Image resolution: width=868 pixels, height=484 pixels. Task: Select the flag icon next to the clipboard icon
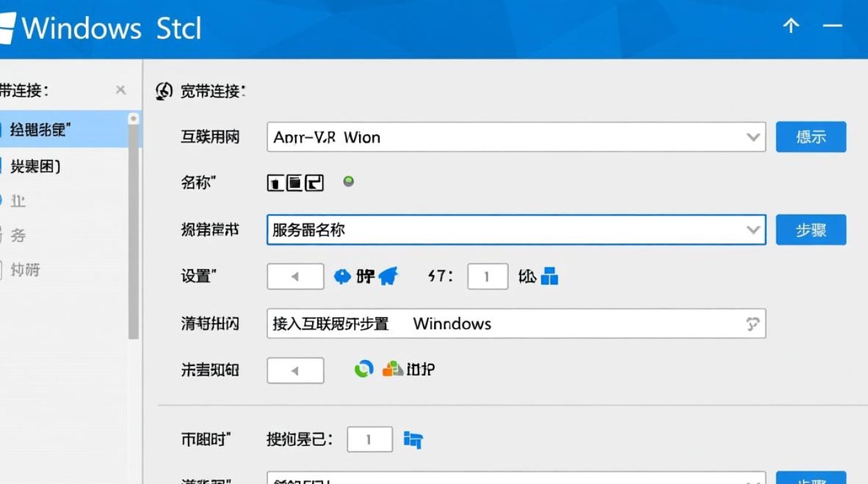(x=315, y=182)
